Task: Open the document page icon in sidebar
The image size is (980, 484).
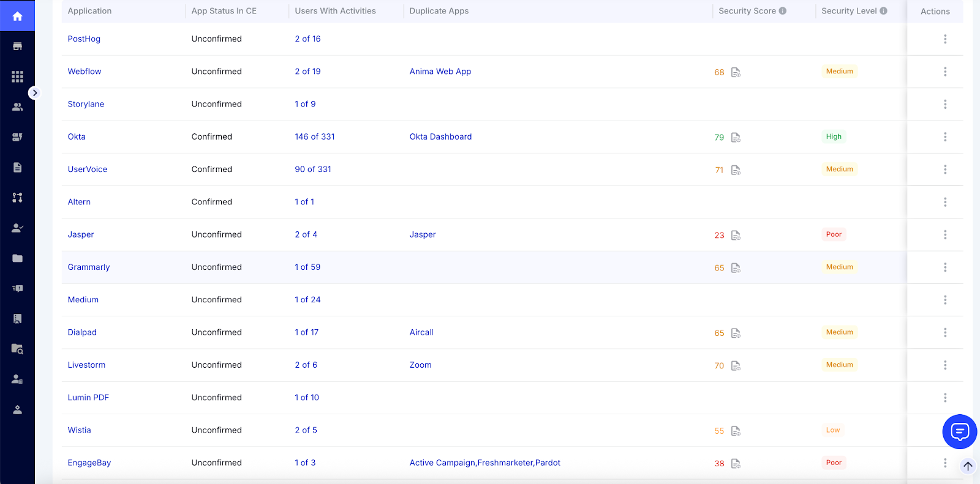Action: coord(17,167)
